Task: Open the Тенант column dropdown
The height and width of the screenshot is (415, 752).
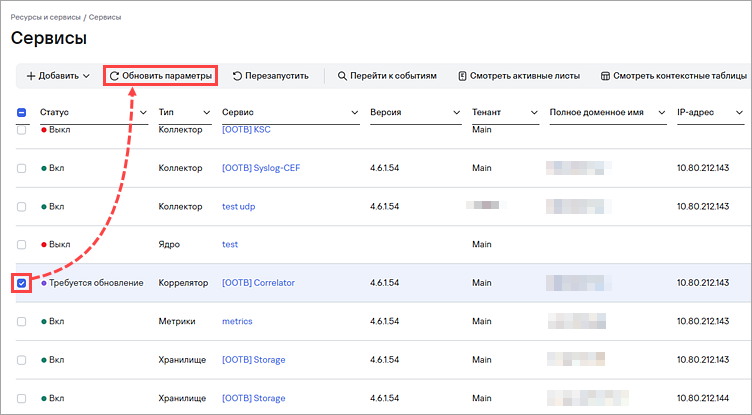Action: coord(534,112)
